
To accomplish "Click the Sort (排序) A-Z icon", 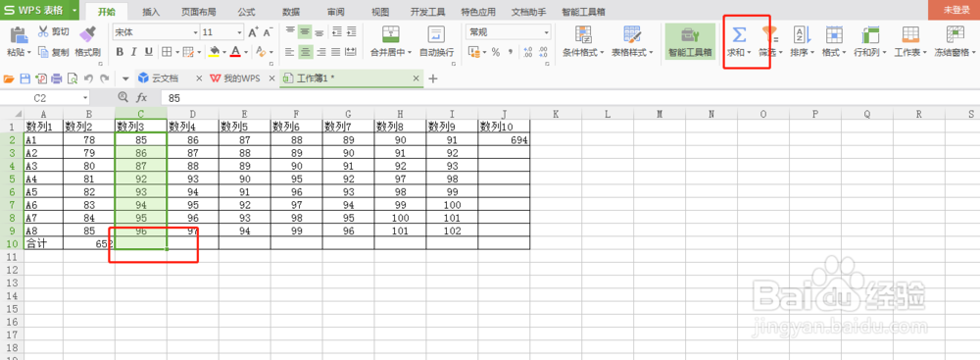I will pos(802,34).
